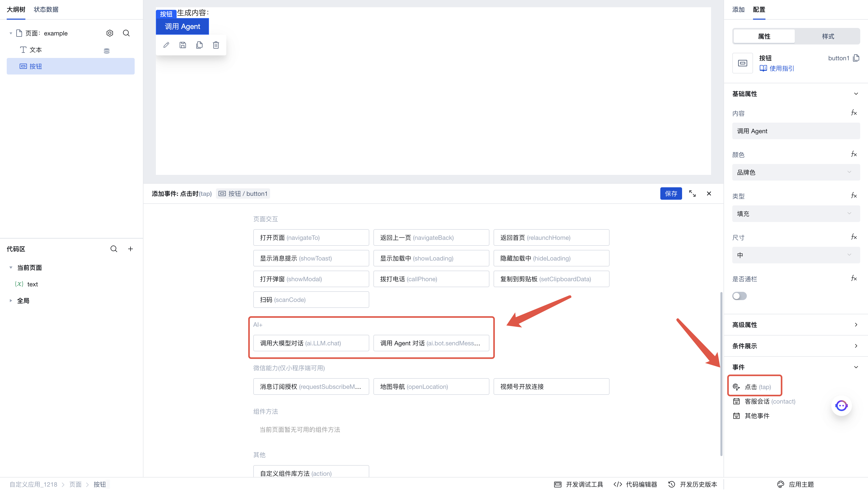
Task: Click the fx icon for 是否通栏
Action: click(x=854, y=278)
